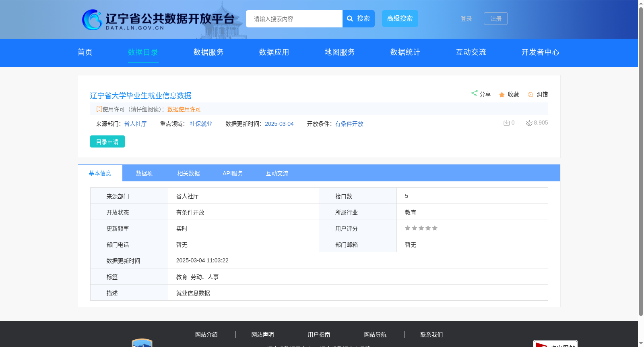
Task: Click the page vertical scrollbar thumb
Action: point(641,161)
